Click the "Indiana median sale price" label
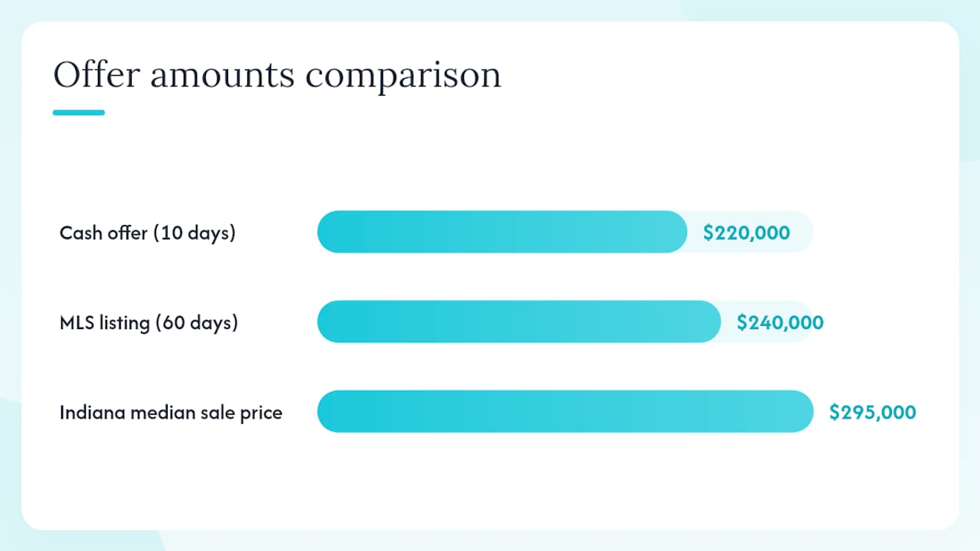The height and width of the screenshot is (551, 980). [171, 412]
